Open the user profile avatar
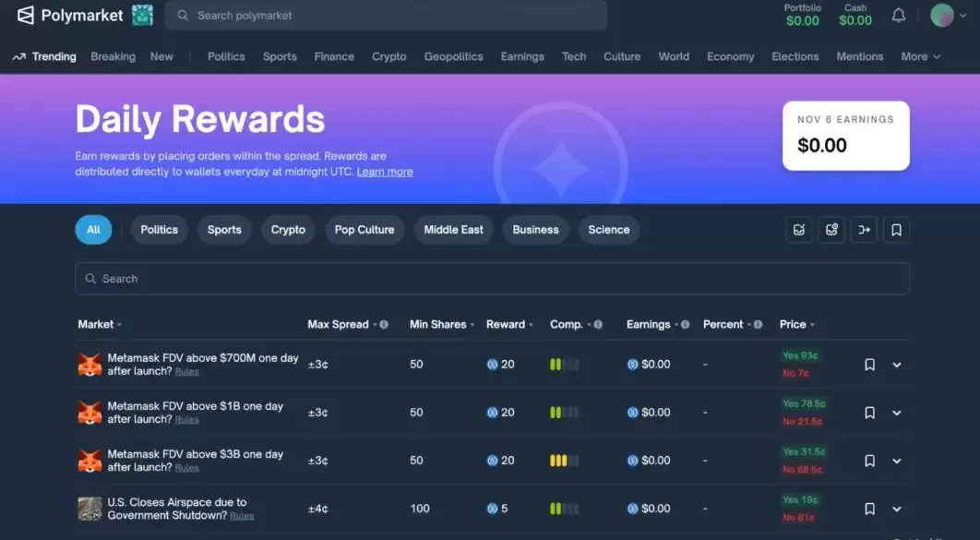The width and height of the screenshot is (980, 540). 941,16
